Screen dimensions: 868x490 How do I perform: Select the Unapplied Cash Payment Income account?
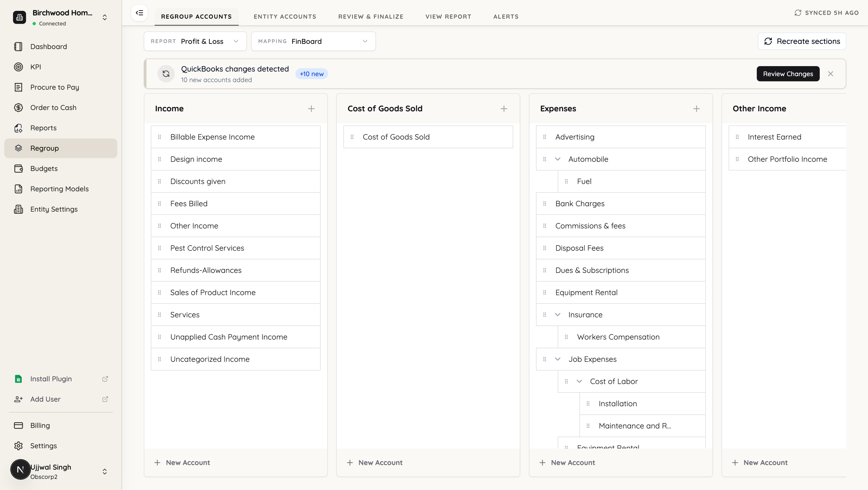(x=235, y=337)
